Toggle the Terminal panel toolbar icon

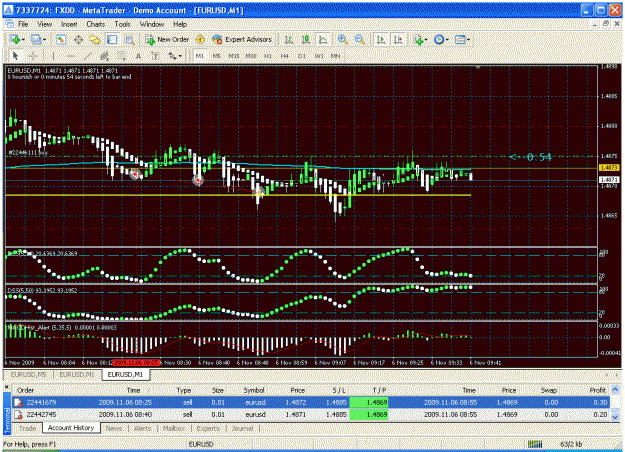[112, 39]
